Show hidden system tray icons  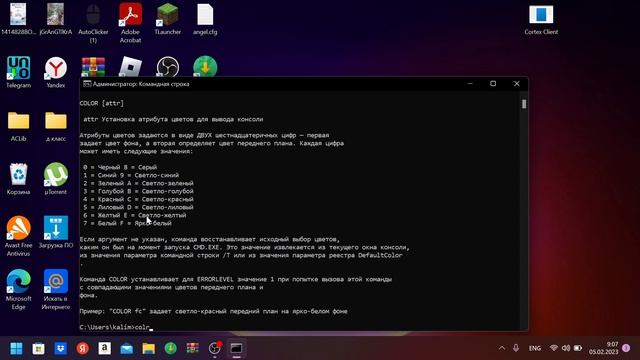coord(502,348)
